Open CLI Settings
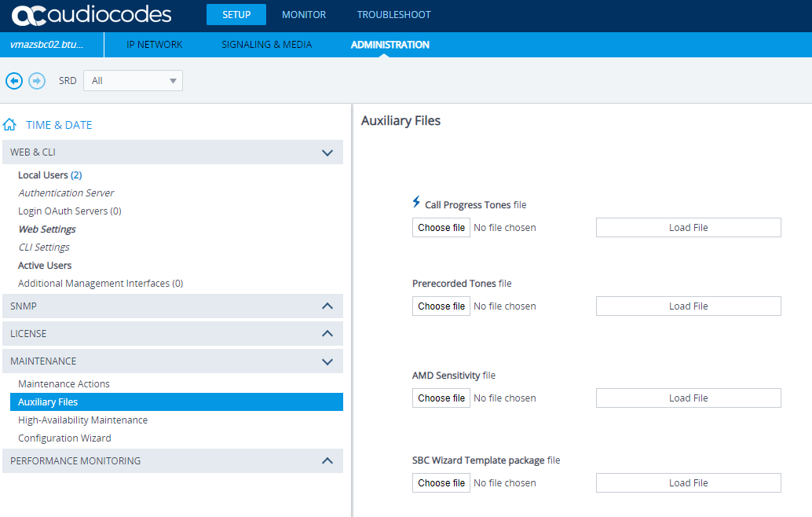This screenshot has width=812, height=517. tap(43, 247)
